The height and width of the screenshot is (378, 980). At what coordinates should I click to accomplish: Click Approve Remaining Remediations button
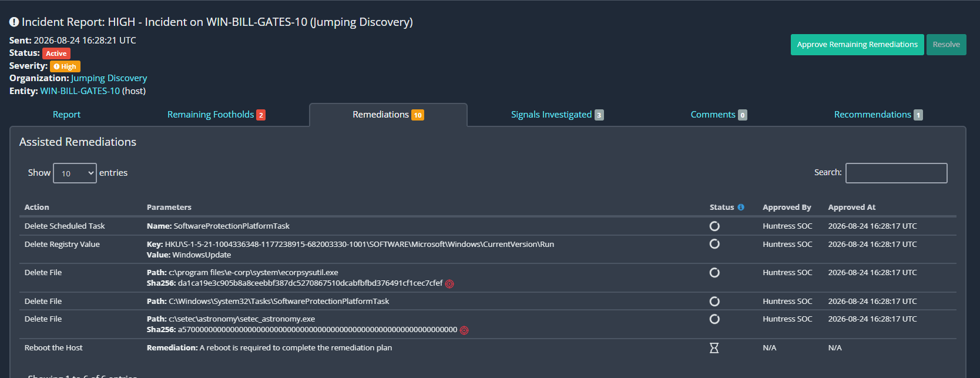pyautogui.click(x=857, y=45)
